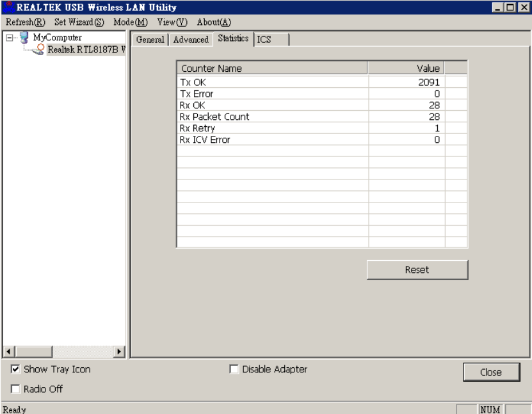Image resolution: width=532 pixels, height=414 pixels.
Task: Click the Close button at bottom right
Action: (x=491, y=372)
